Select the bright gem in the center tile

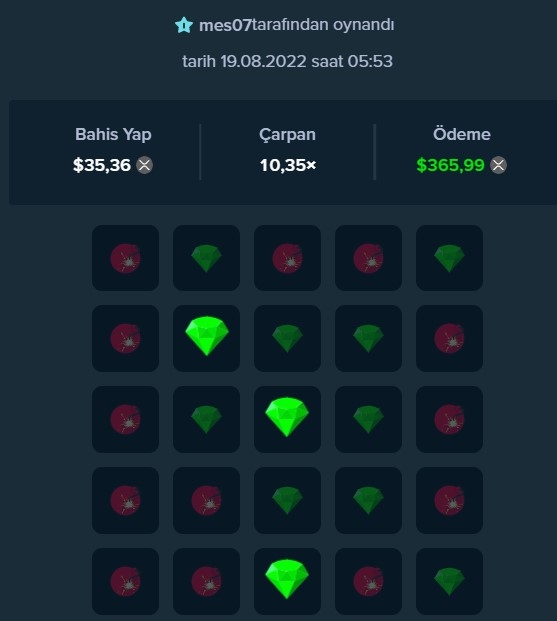pyautogui.click(x=287, y=419)
